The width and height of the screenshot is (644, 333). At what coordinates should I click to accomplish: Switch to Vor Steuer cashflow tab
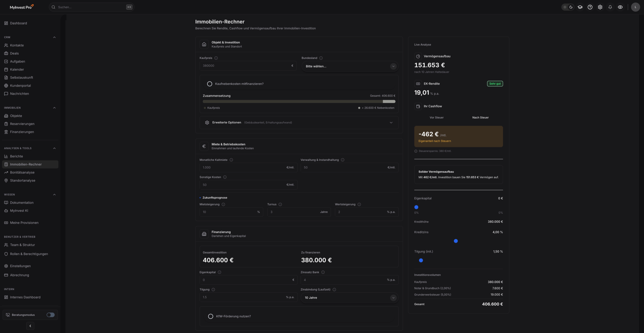point(436,118)
